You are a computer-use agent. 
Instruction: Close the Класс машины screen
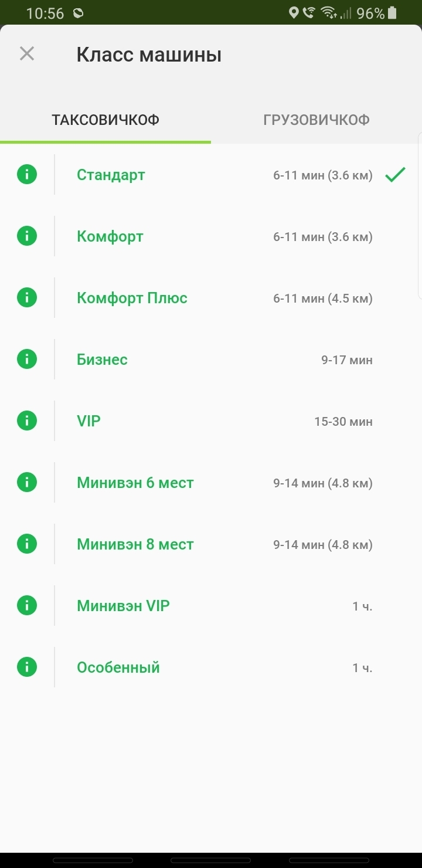(27, 54)
